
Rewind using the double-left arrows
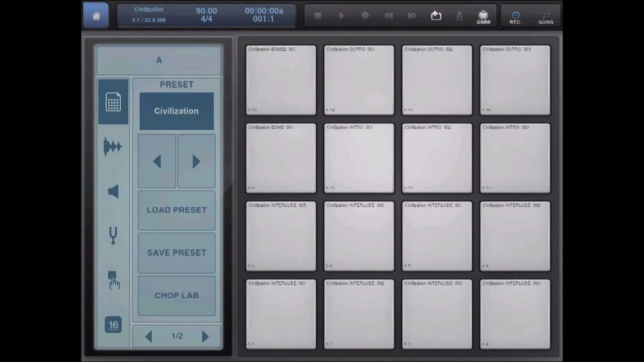[x=388, y=16]
